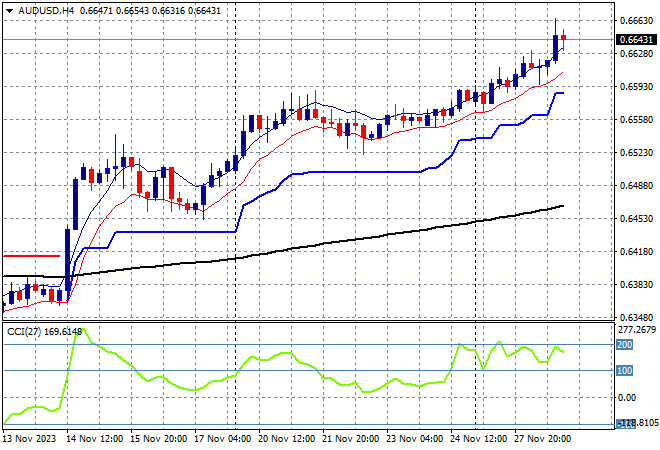The height and width of the screenshot is (450, 660).
Task: Click the 23 Nov 04:00 time label
Action: click(414, 439)
